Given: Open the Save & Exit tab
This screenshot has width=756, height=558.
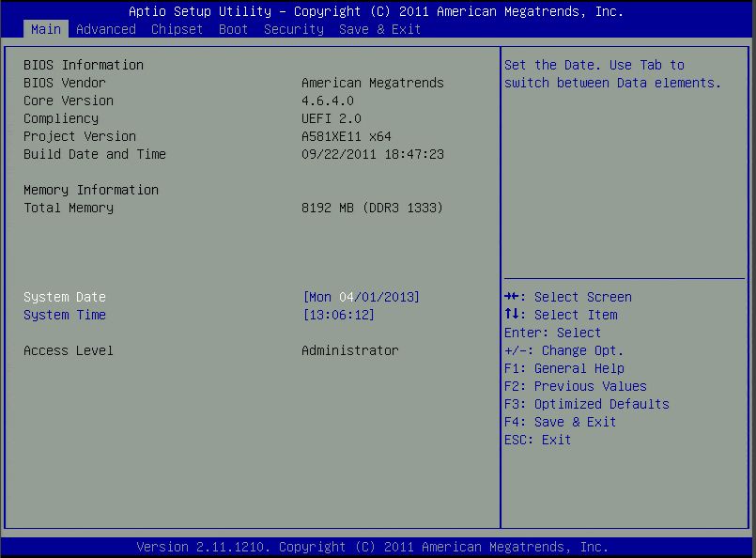Looking at the screenshot, I should tap(379, 29).
